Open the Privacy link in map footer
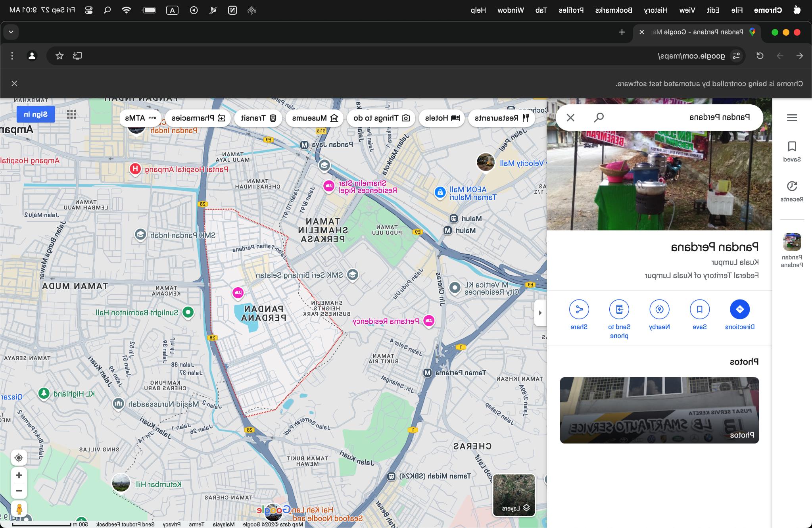This screenshot has height=528, width=812. point(171,524)
